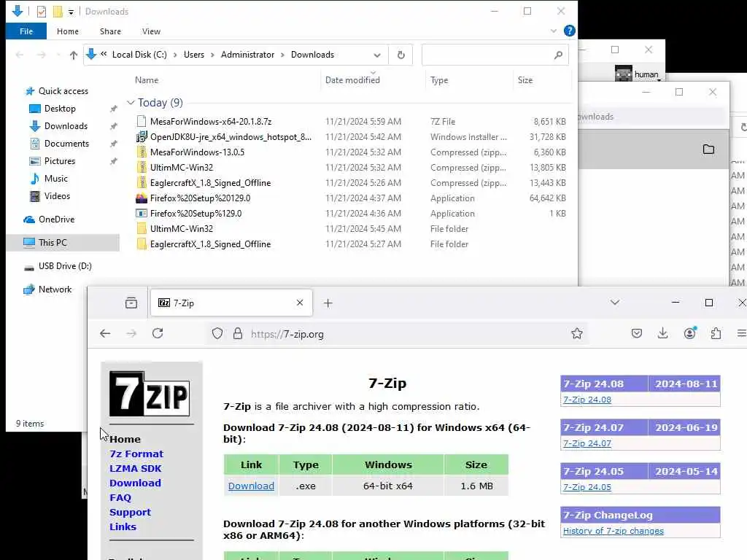Click the new folder quick access toolbar icon
This screenshot has height=560, width=747.
[x=58, y=12]
